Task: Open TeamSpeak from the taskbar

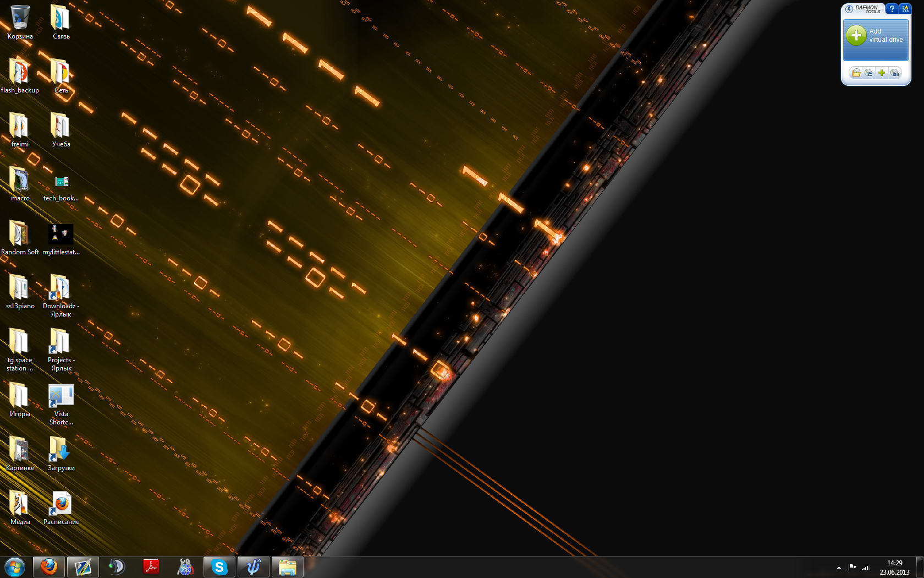Action: [117, 567]
